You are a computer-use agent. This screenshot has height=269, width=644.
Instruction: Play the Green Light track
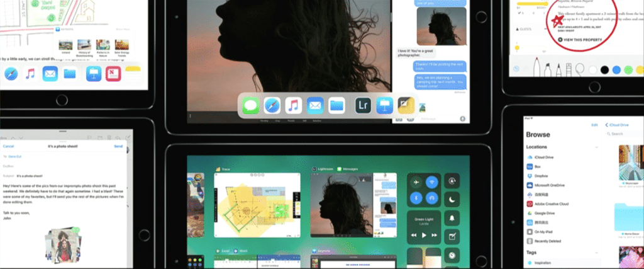click(x=424, y=235)
